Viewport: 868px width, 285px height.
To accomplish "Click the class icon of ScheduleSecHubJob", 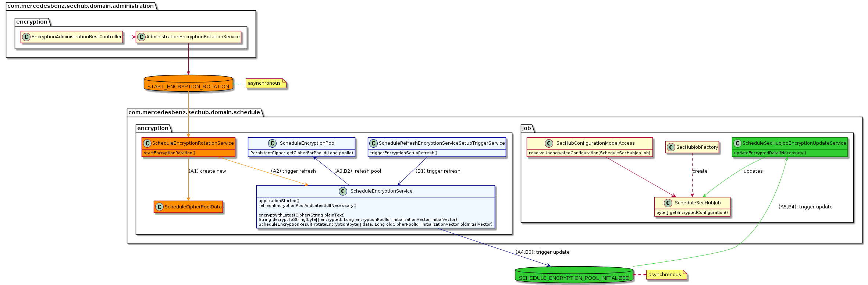I will 668,203.
